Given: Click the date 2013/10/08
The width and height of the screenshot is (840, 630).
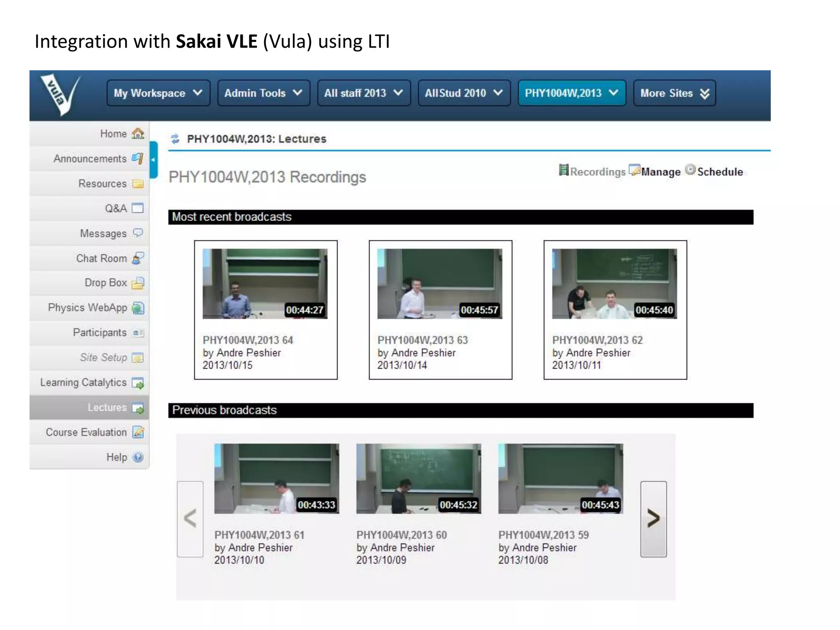Looking at the screenshot, I should coord(523,560).
